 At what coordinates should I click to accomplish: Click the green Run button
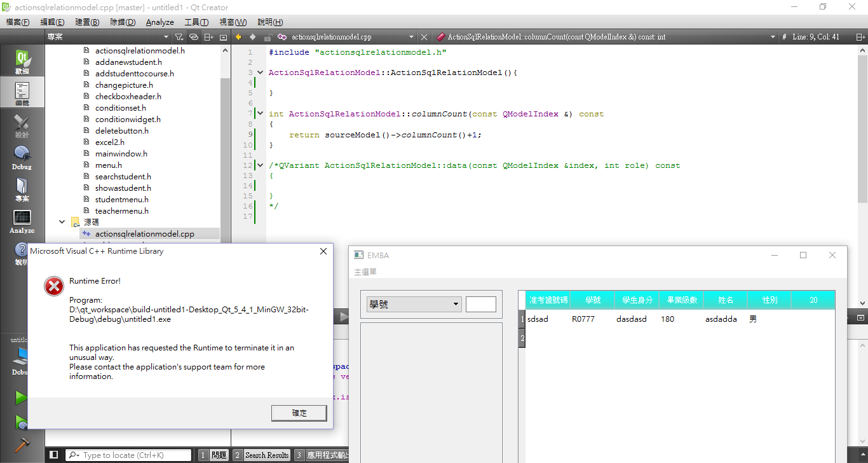pos(22,397)
